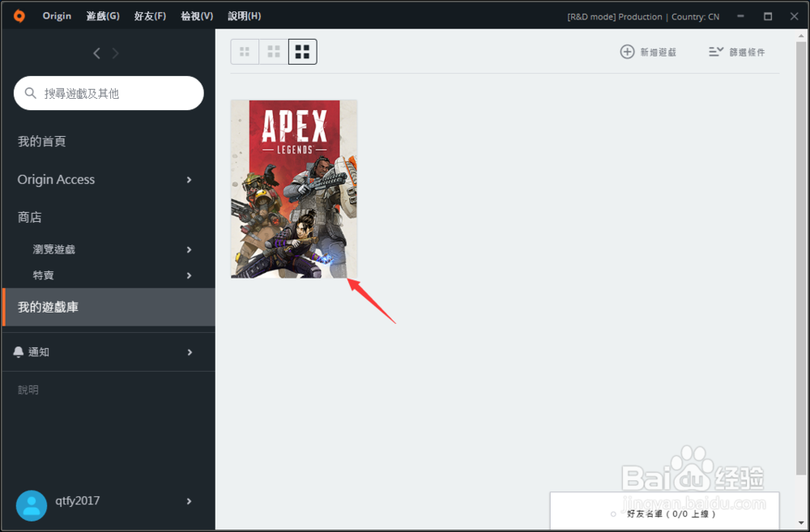Focus the 搜尋遊戲及其他 search field

(x=109, y=93)
